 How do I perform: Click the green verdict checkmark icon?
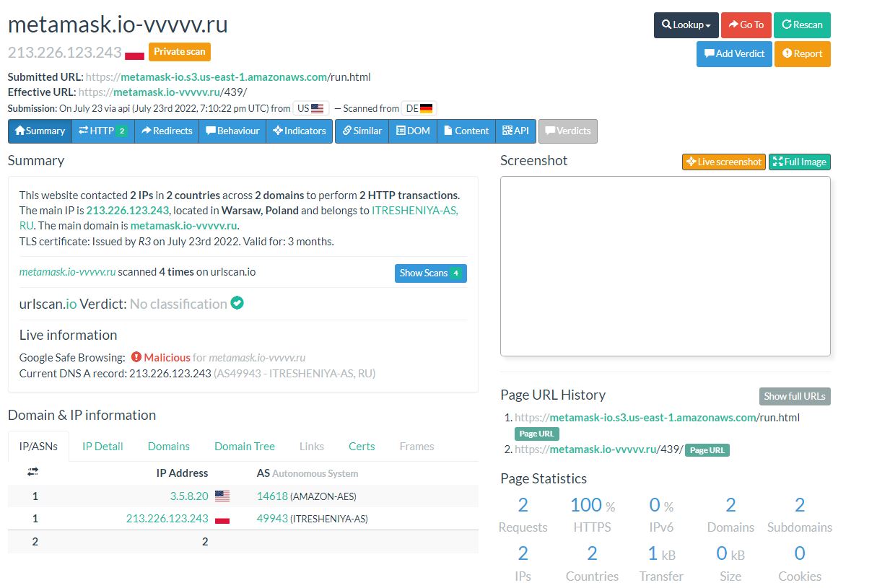point(237,304)
